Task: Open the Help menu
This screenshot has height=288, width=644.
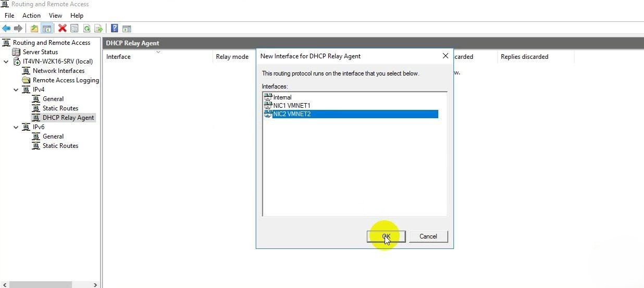Action: [77, 16]
